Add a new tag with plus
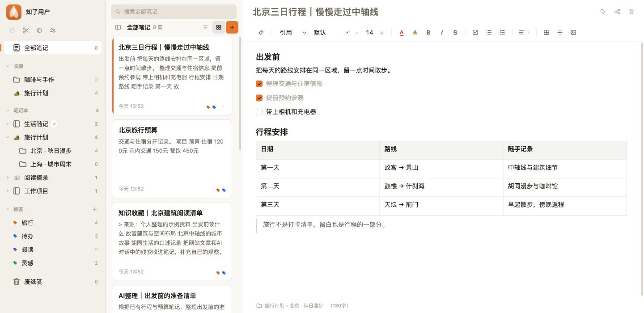Screen dimensions: 644x313 pyautogui.click(x=95, y=209)
